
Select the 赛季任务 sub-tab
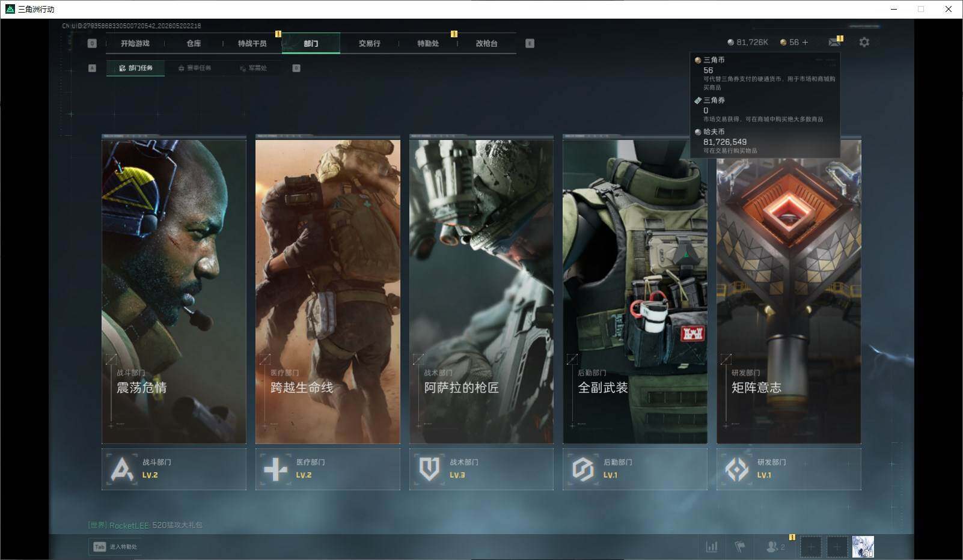(194, 68)
